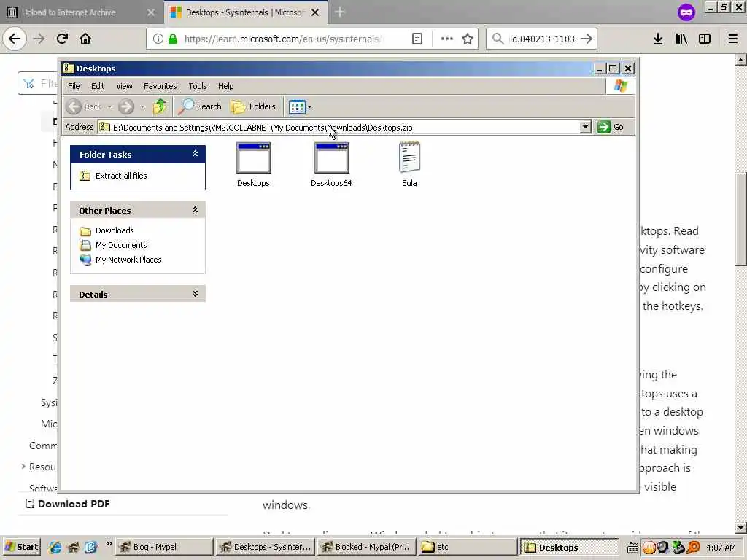
Task: Click the private browsing mask icon
Action: tap(686, 12)
